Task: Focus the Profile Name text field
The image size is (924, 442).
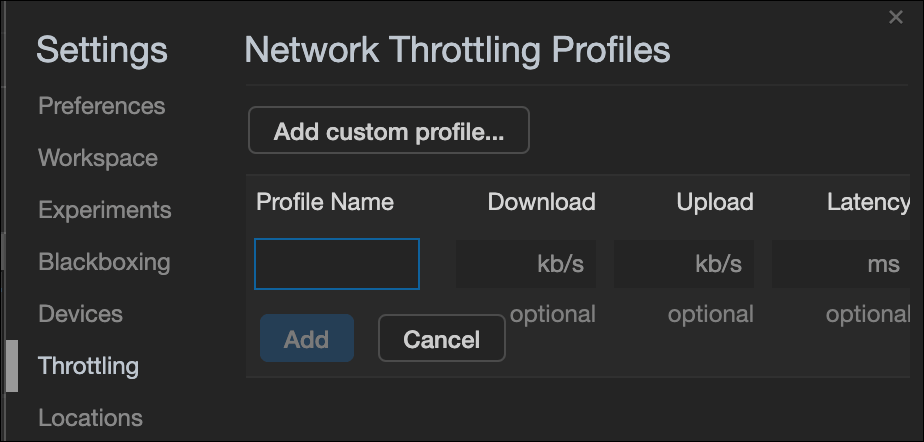Action: pyautogui.click(x=336, y=264)
